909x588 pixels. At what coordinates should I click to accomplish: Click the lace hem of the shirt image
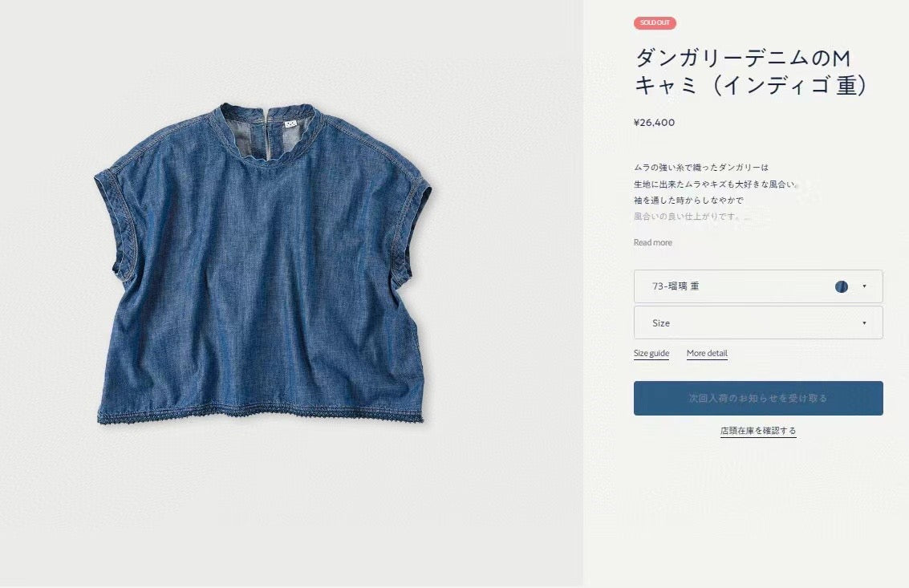pyautogui.click(x=260, y=413)
